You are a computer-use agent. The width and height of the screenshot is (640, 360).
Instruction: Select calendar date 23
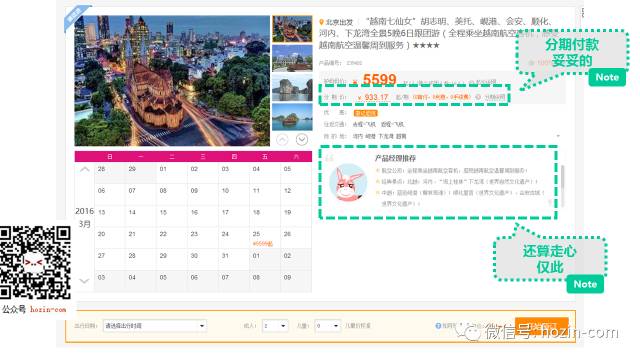tap(203, 238)
